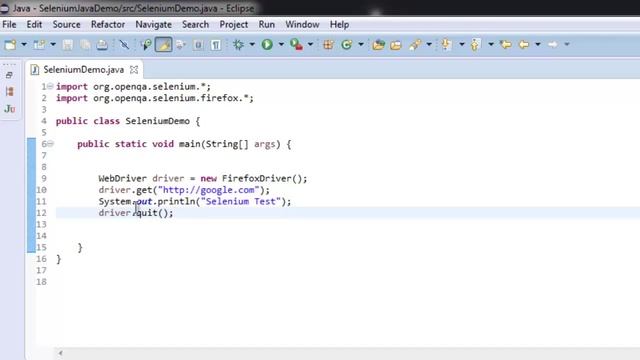Click the "Selenium Test" string literal

click(241, 201)
